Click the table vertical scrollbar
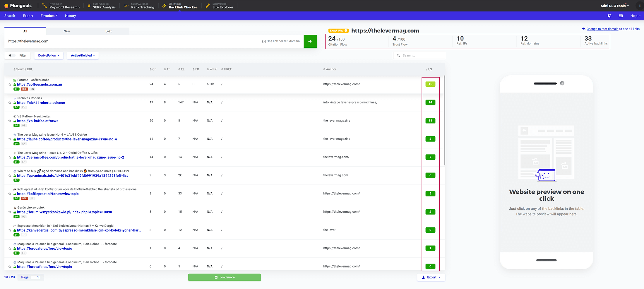Viewport: 644px width, 289px height. click(x=444, y=120)
